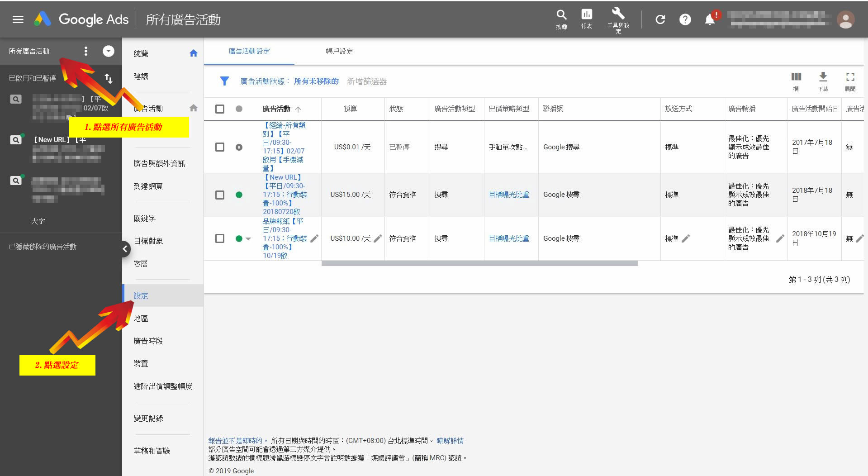Collapse the side navigation panel arrow
This screenshot has width=868, height=476.
pyautogui.click(x=125, y=249)
